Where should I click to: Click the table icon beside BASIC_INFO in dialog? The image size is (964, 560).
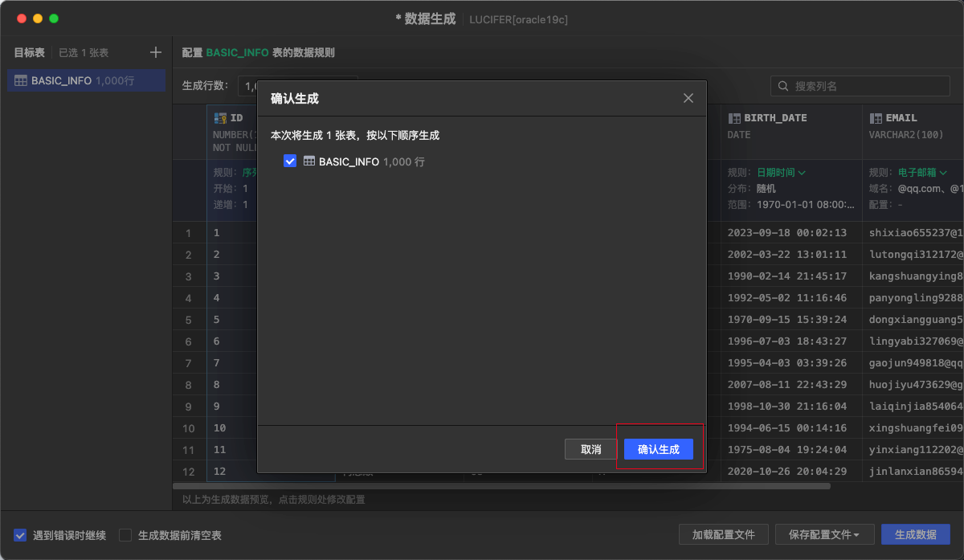tap(308, 161)
